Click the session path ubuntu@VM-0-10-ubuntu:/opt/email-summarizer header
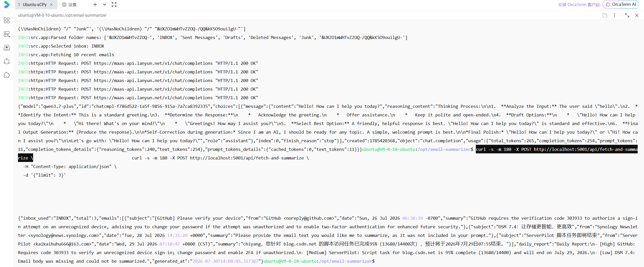Screen dimensions: 644x267 click(62, 15)
